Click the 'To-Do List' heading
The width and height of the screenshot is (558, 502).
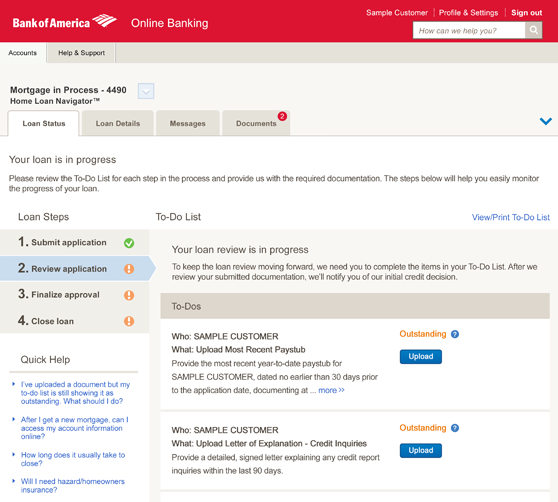pyautogui.click(x=178, y=217)
